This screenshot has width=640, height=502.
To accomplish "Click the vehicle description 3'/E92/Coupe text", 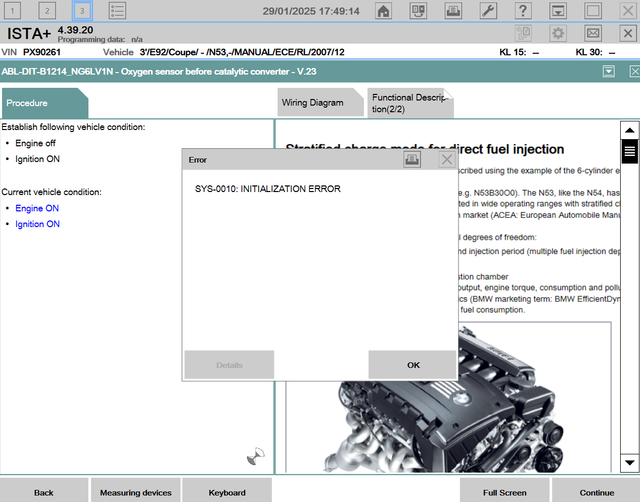I will pyautogui.click(x=242, y=52).
